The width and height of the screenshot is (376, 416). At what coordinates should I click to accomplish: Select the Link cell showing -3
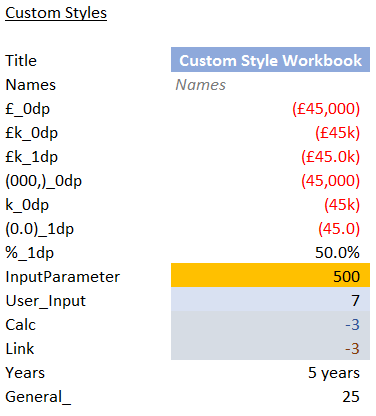click(x=270, y=348)
